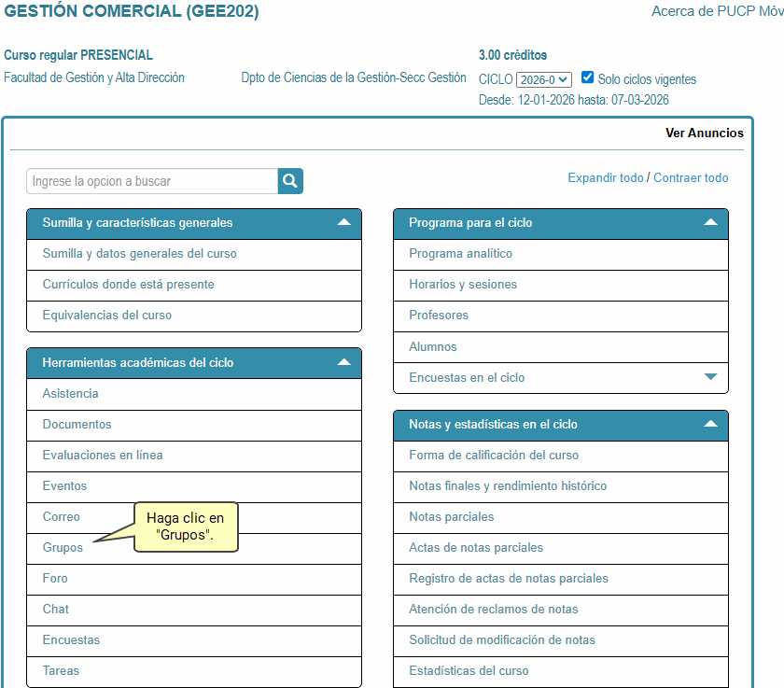The width and height of the screenshot is (784, 688).
Task: Click the magnifying glass search icon
Action: tap(290, 181)
